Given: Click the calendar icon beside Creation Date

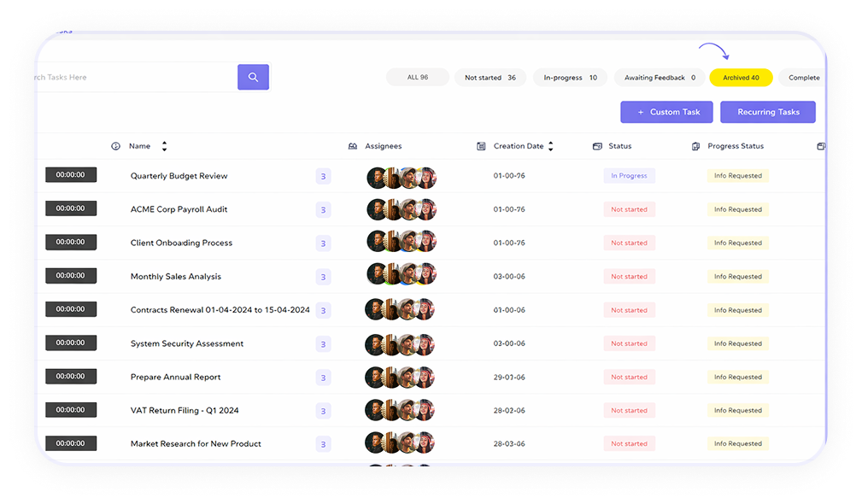Looking at the screenshot, I should pos(481,146).
